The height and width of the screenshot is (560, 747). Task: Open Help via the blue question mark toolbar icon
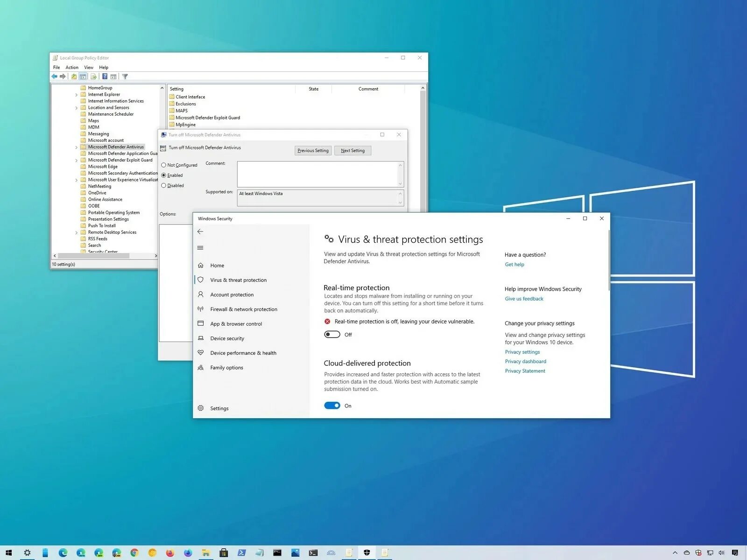point(105,77)
